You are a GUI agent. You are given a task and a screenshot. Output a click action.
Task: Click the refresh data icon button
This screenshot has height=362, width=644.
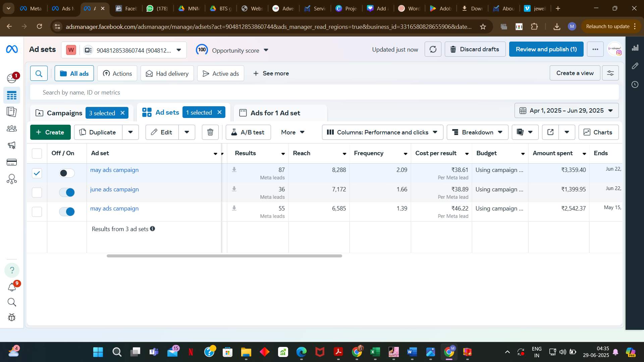433,49
